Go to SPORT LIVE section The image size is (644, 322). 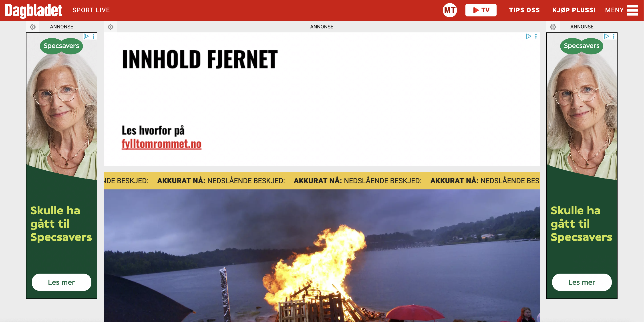(x=91, y=10)
